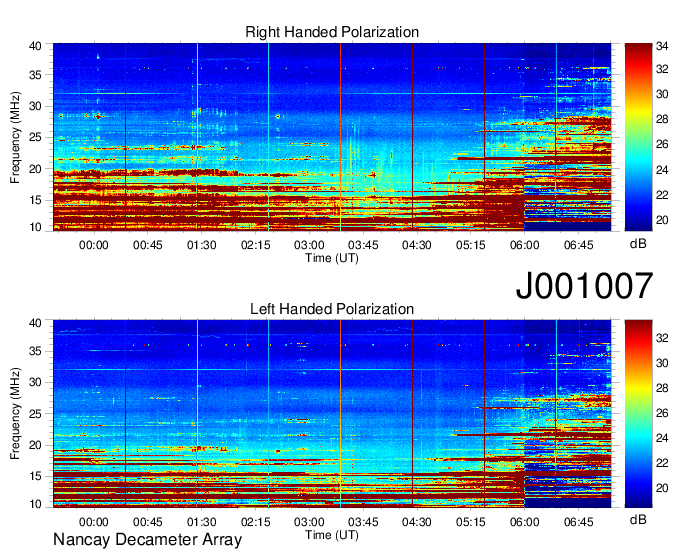The width and height of the screenshot is (680, 552).
Task: Click the bottom plot's 'Frequency (MHz)' axis label
Action: [x=15, y=414]
